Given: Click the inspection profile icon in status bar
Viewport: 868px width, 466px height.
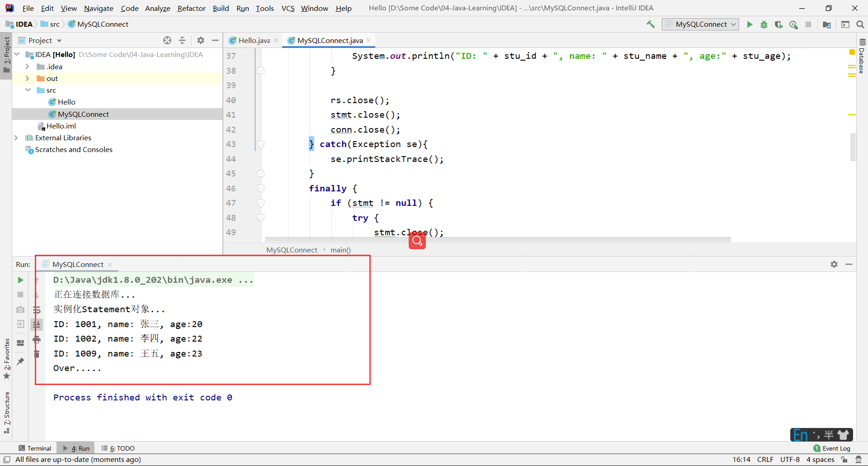Looking at the screenshot, I should 859,460.
